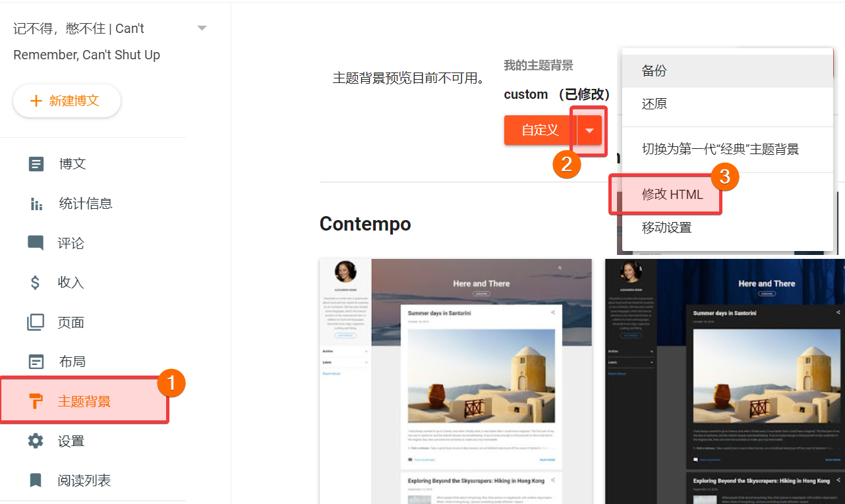Click the 设置 (Settings) gear icon
Screen dimensions: 845x504
pos(36,440)
